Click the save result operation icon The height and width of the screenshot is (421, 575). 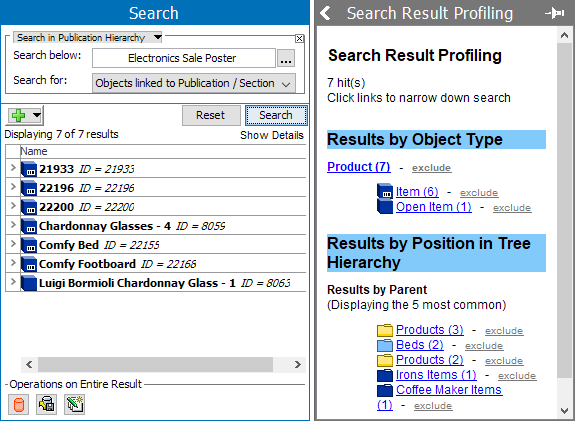(x=47, y=404)
